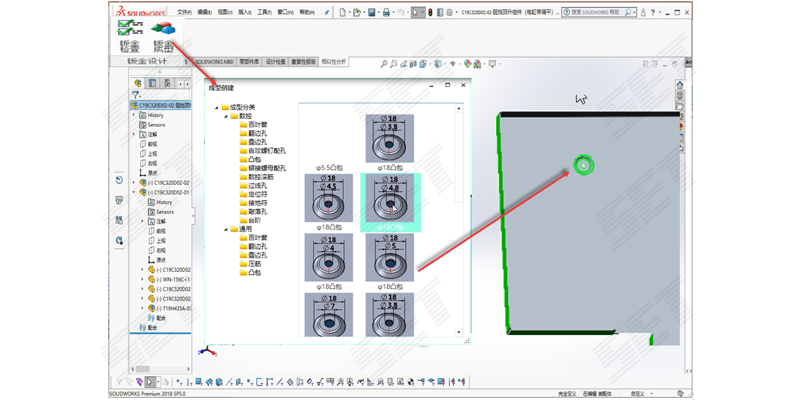
Task: Select the 过线孔 folder
Action: pos(254,186)
